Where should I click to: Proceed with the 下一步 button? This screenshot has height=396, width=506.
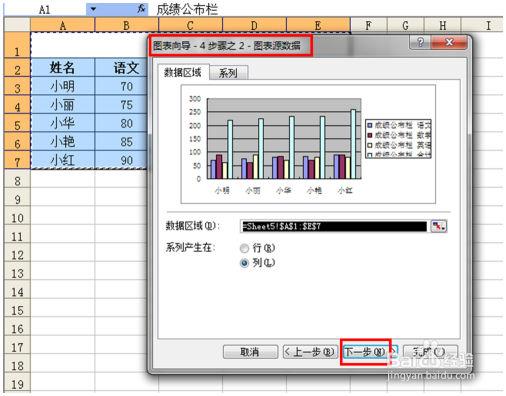(x=365, y=352)
